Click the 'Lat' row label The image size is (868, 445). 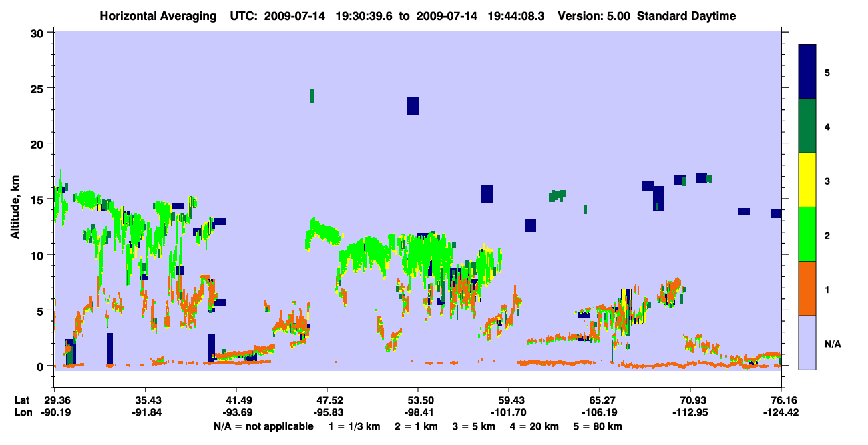coord(22,400)
